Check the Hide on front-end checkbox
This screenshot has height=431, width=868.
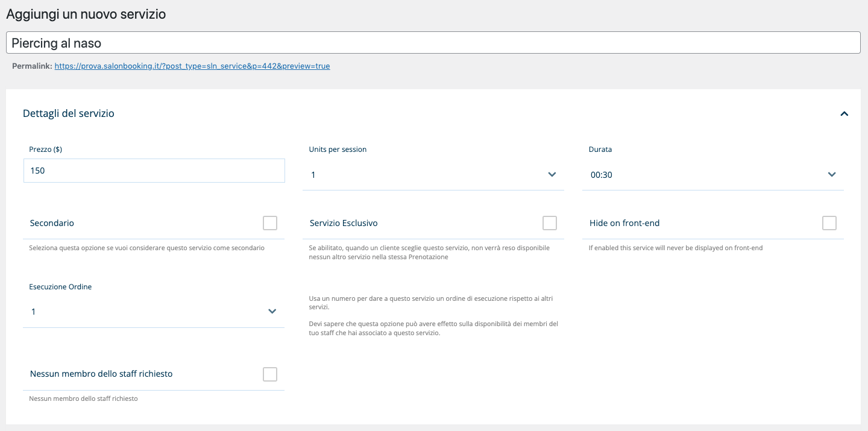pyautogui.click(x=829, y=223)
